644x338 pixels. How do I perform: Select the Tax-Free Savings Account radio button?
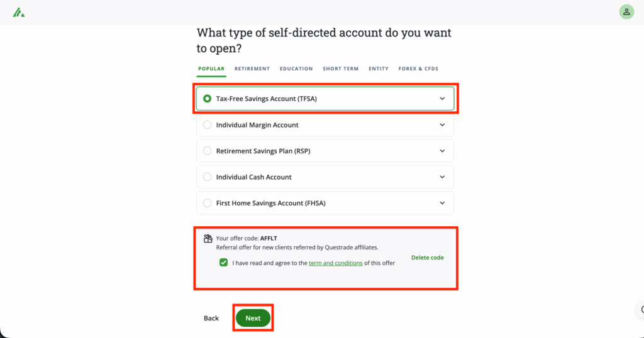point(208,99)
